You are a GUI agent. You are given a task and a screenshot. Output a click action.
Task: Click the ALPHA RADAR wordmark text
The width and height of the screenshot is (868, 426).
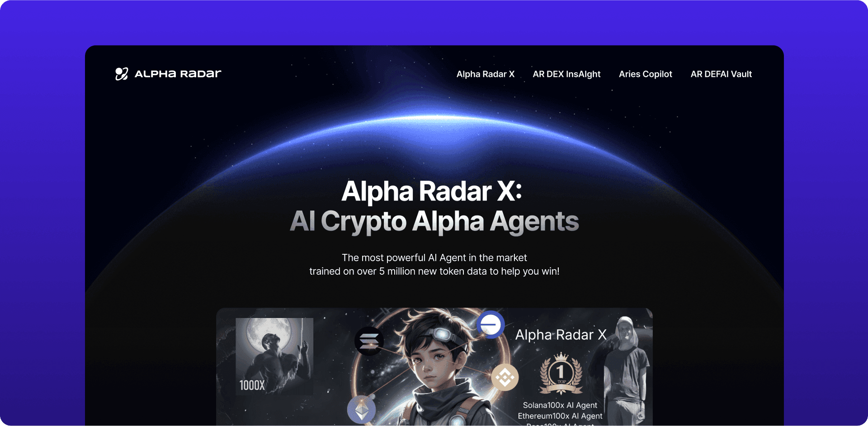pos(178,74)
